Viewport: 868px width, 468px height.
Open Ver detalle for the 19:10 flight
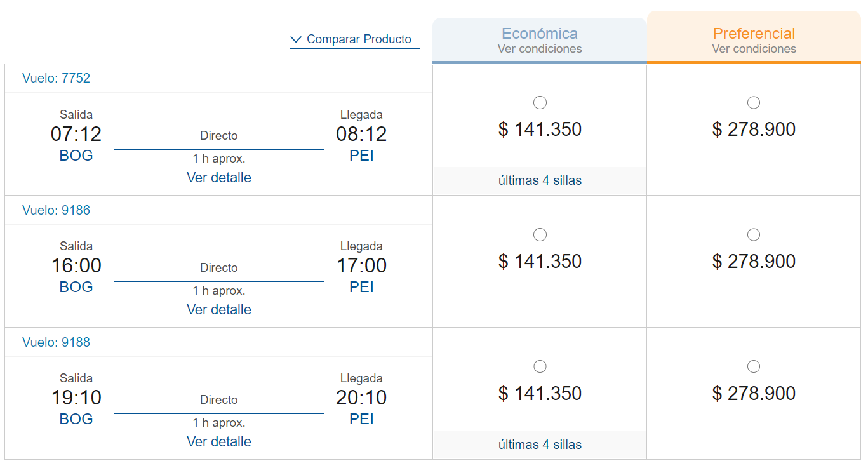click(219, 442)
